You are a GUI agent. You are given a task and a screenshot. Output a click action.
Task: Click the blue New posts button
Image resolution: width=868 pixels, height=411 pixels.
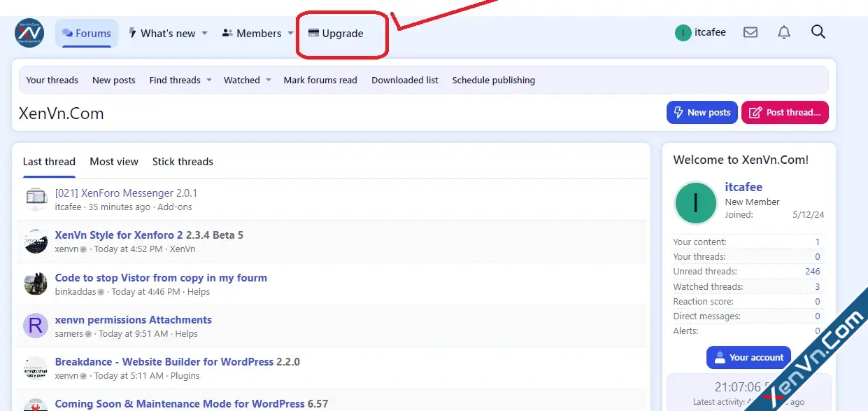click(x=702, y=112)
